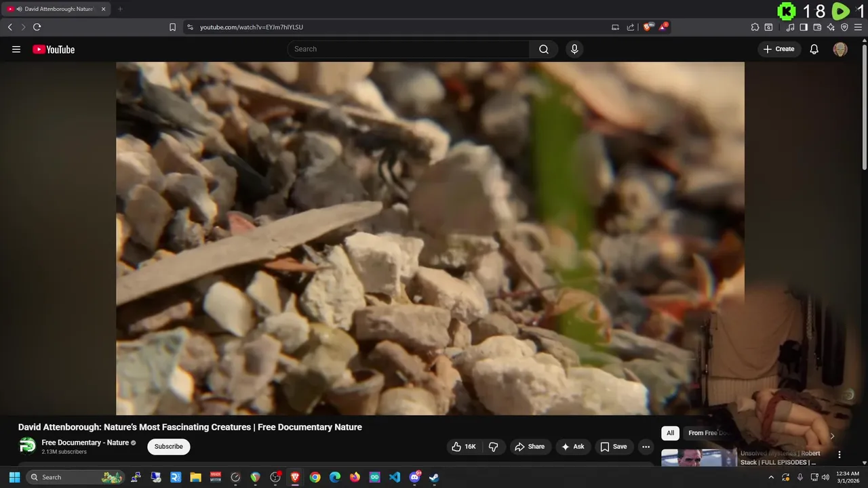Show hidden system tray icons chevron

pyautogui.click(x=770, y=477)
